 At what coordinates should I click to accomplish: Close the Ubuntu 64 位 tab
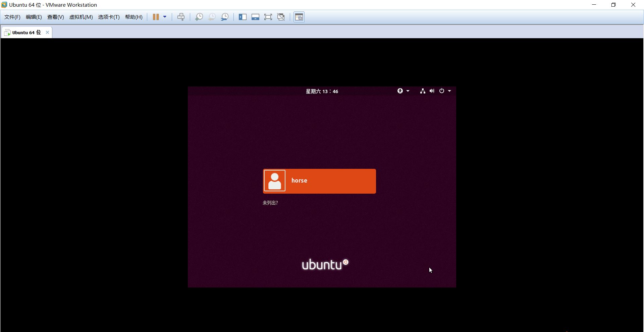(x=47, y=32)
